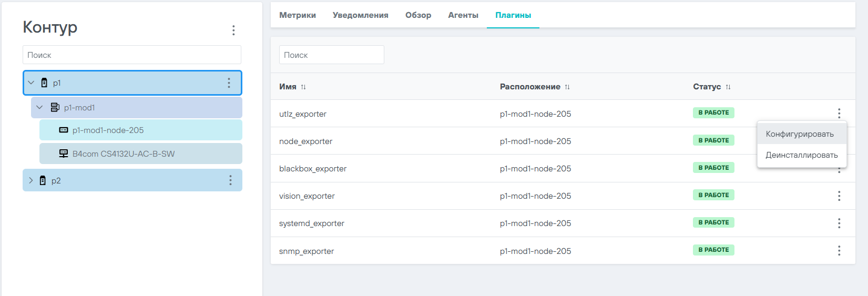Screen dimensions: 868x296
Task: Open the three-dot menu beside Контур heading
Action: pyautogui.click(x=233, y=30)
